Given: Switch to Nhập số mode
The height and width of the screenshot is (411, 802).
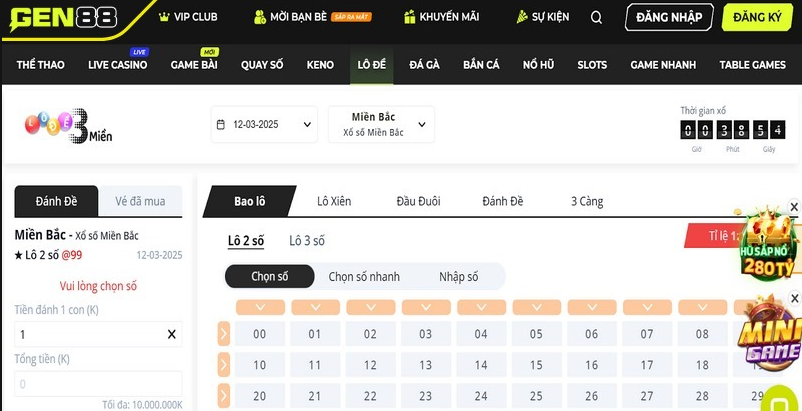Looking at the screenshot, I should point(459,277).
